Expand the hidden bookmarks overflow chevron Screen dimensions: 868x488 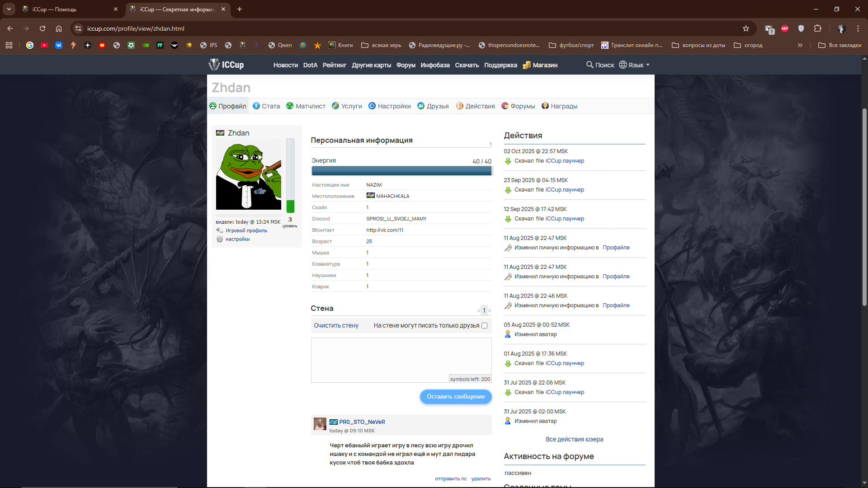click(800, 45)
